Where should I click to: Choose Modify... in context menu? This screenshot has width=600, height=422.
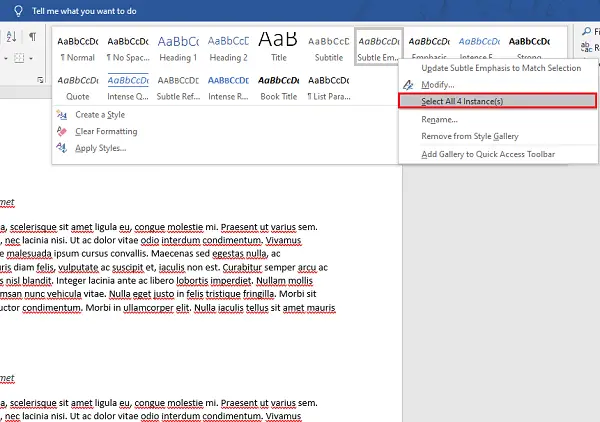[438, 85]
